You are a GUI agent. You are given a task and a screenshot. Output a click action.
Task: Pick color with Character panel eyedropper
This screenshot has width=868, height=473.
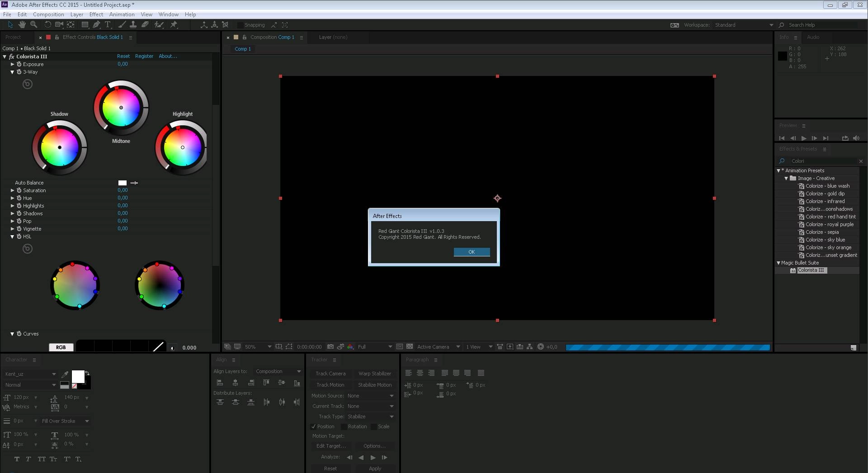click(65, 374)
